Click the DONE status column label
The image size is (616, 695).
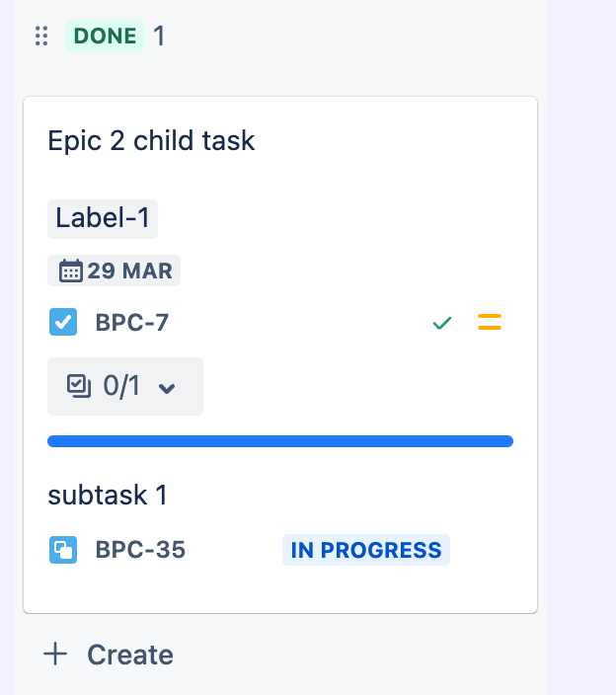[x=105, y=36]
